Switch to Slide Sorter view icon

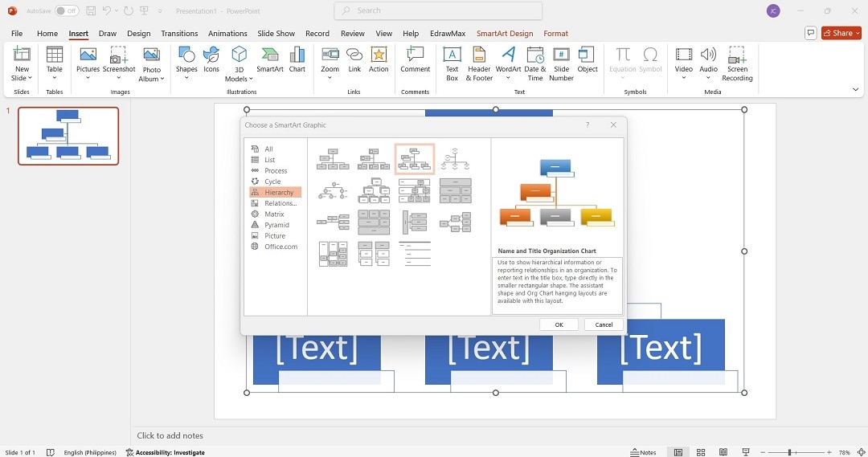(700, 452)
